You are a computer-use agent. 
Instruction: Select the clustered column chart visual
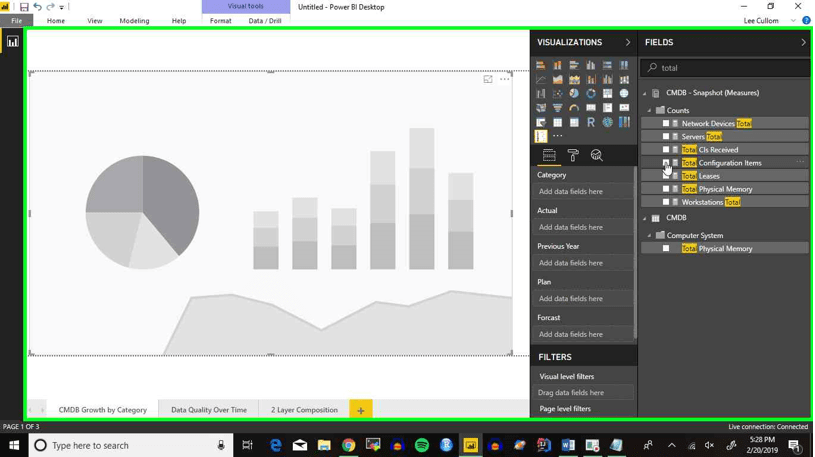pos(590,66)
